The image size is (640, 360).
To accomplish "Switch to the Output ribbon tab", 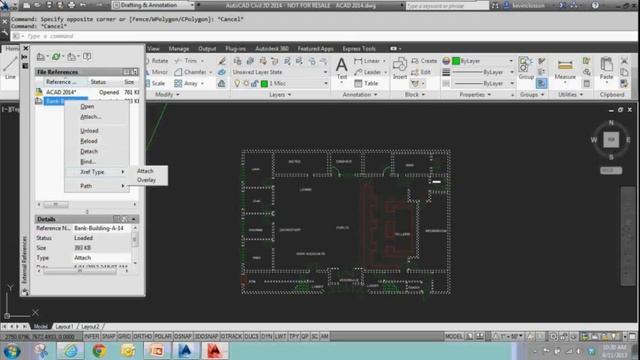I will tap(207, 49).
